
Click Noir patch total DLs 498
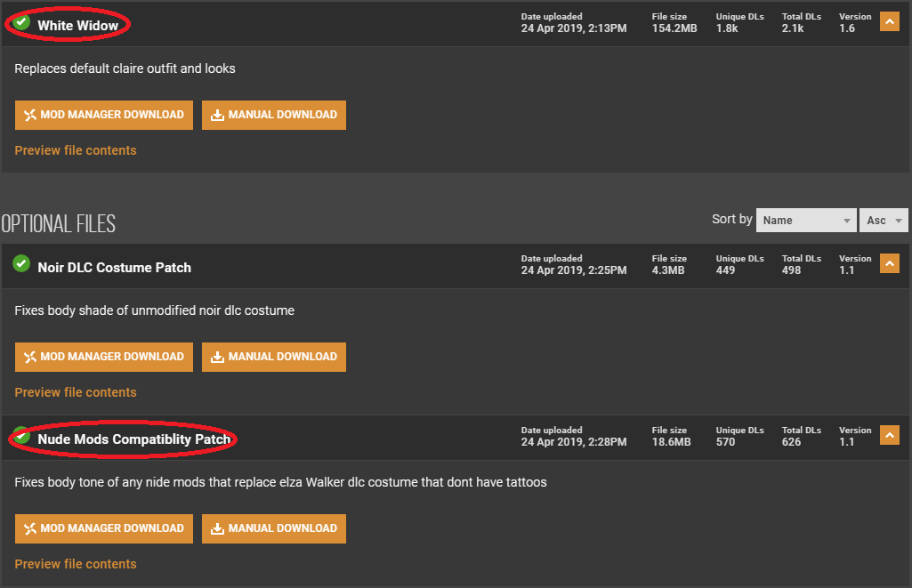(x=792, y=270)
